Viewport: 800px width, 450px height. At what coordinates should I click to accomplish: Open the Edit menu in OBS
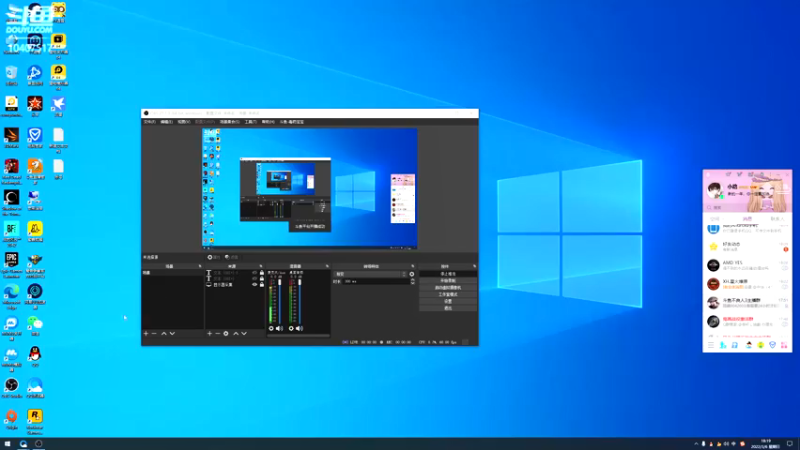[x=166, y=122]
